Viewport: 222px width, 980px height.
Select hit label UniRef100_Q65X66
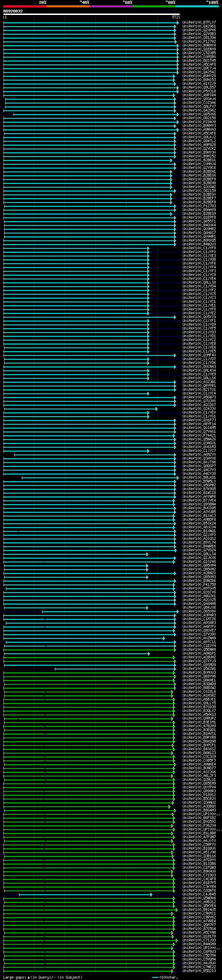pos(199,114)
